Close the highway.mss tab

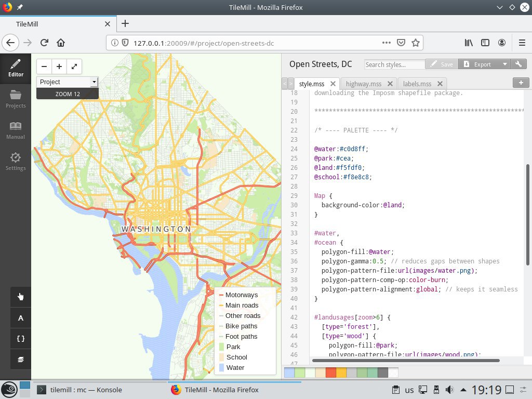click(390, 84)
